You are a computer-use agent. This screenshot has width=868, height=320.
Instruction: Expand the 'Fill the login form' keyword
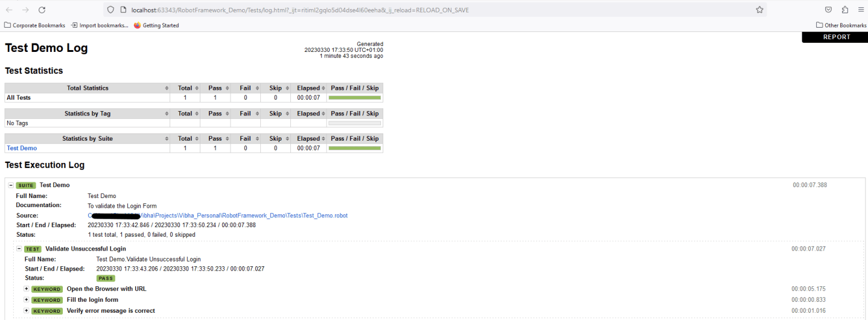[27, 299]
